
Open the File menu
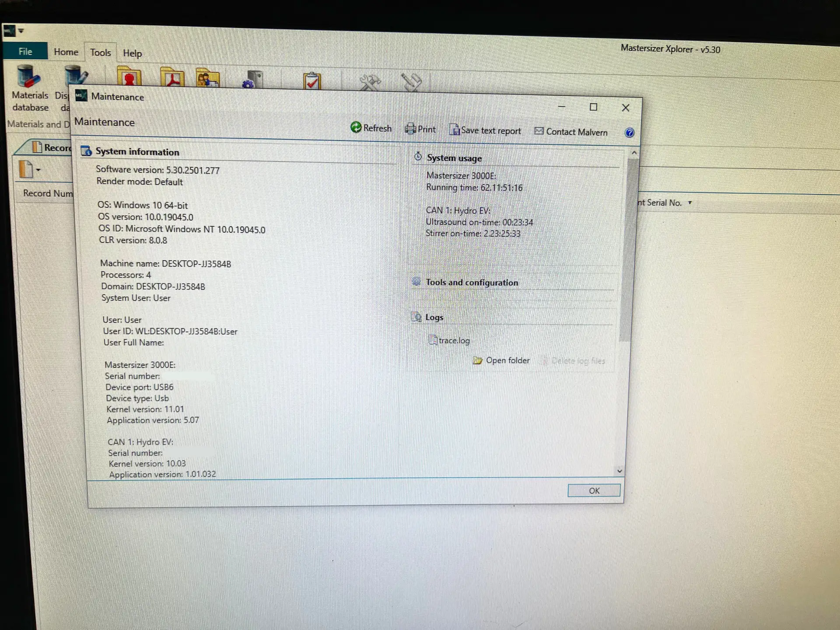(25, 51)
